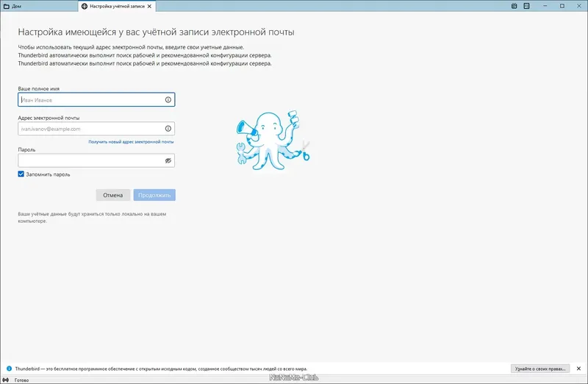Click the folder icon on Дом tab
This screenshot has height=384, width=588.
point(7,7)
